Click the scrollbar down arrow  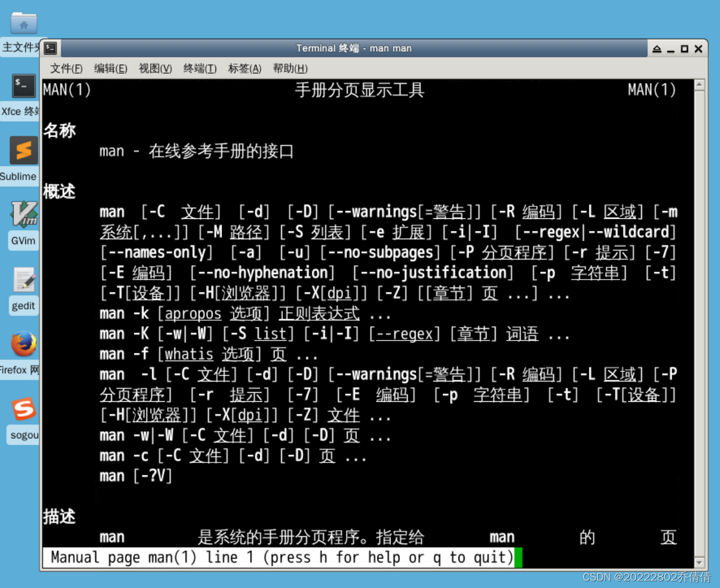[699, 562]
